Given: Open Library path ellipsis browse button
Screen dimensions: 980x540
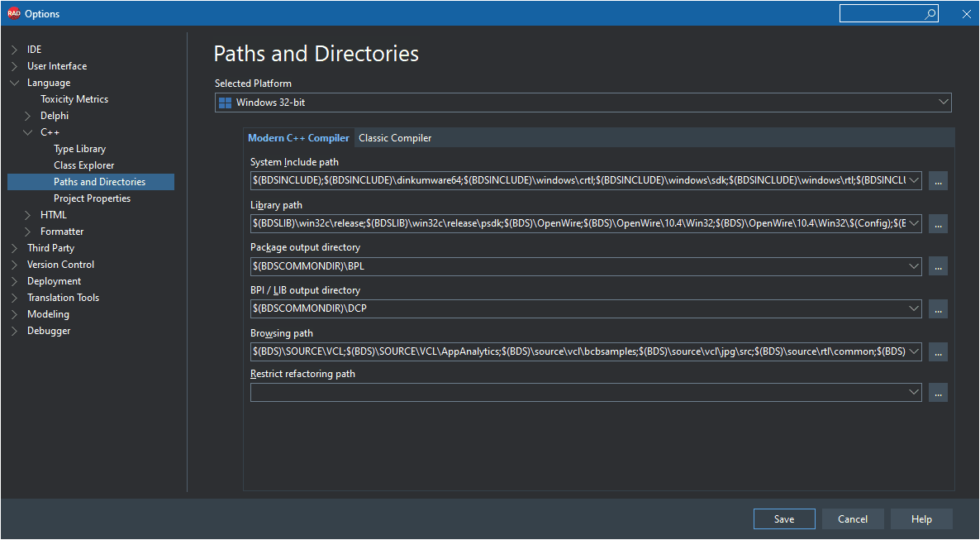Looking at the screenshot, I should pos(938,223).
